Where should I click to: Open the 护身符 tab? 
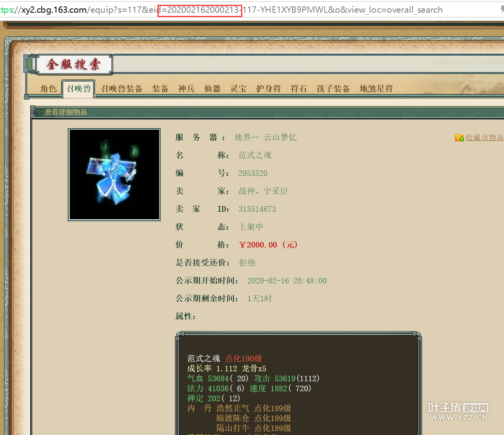[x=268, y=89]
